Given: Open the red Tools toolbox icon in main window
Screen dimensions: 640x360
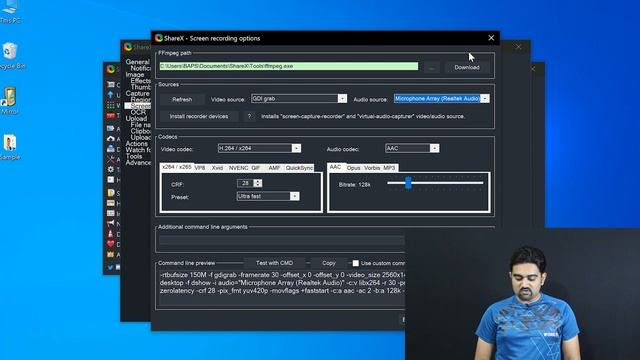Looking at the screenshot, I should 111,116.
